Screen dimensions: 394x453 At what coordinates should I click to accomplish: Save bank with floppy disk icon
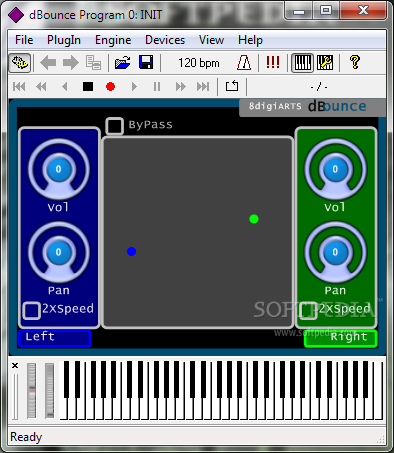click(146, 63)
